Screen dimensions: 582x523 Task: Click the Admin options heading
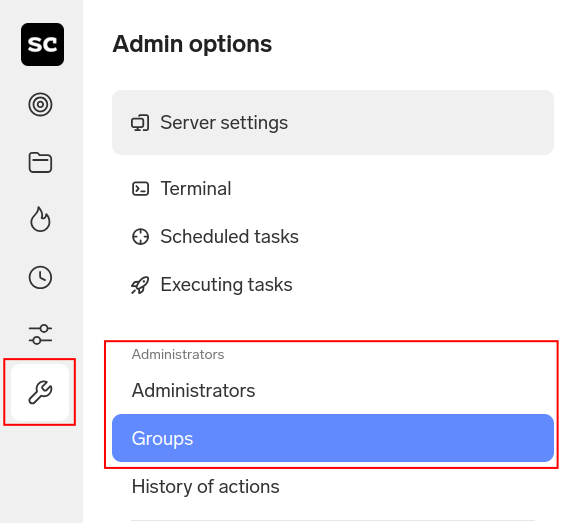click(x=192, y=44)
